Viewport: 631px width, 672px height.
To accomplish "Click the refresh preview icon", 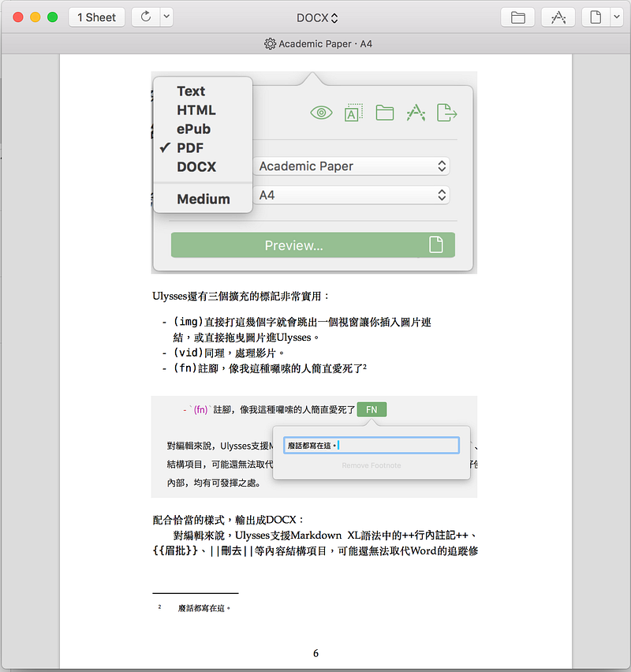I will tap(146, 17).
